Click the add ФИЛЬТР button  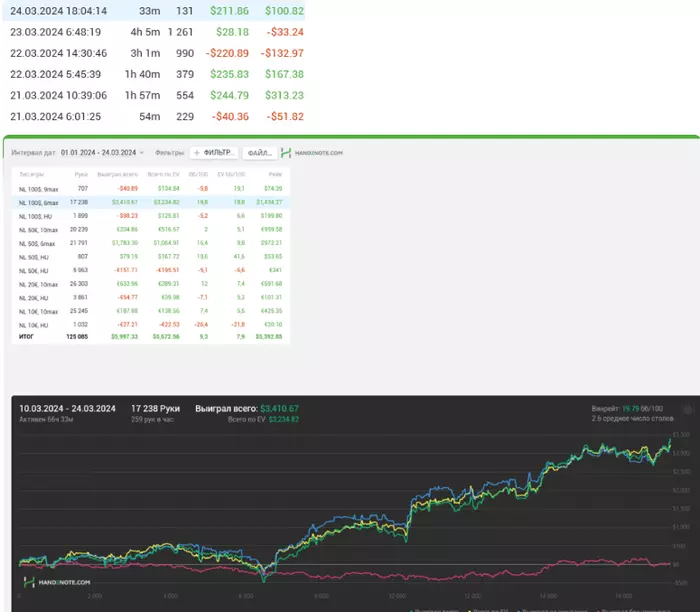tap(214, 153)
